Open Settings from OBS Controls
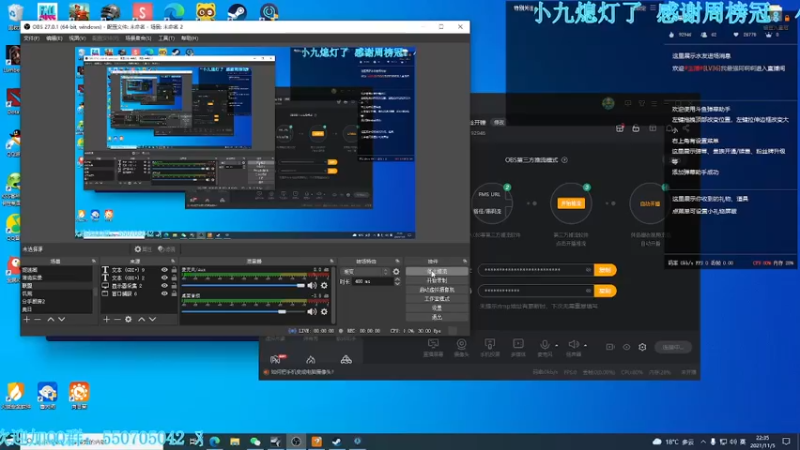800x450 pixels. click(437, 308)
